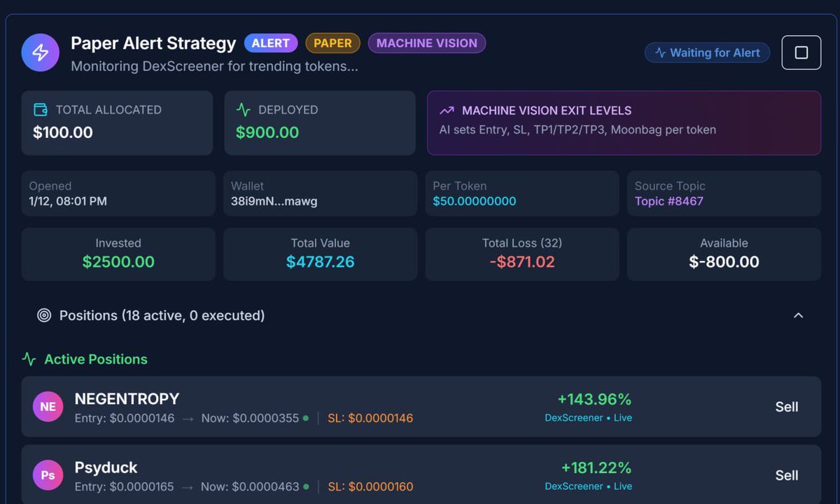Click Psyduck stop loss SL: $0.0000160
Screen dimensions: 840x504
click(370, 486)
